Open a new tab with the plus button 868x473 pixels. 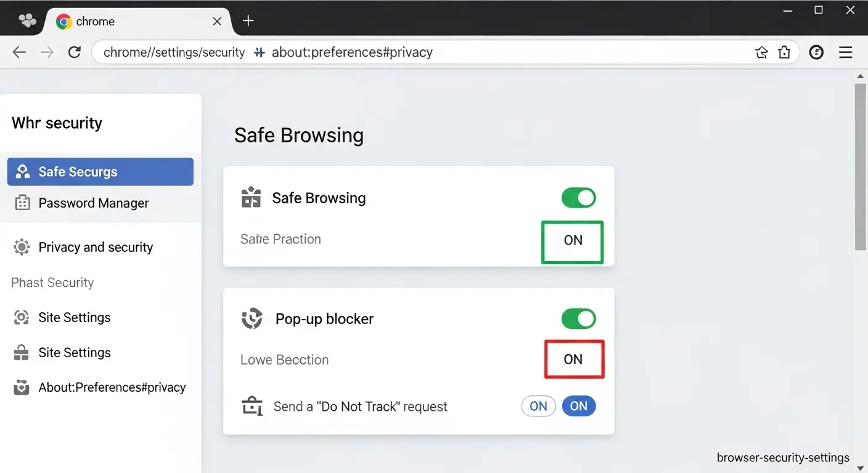click(248, 21)
